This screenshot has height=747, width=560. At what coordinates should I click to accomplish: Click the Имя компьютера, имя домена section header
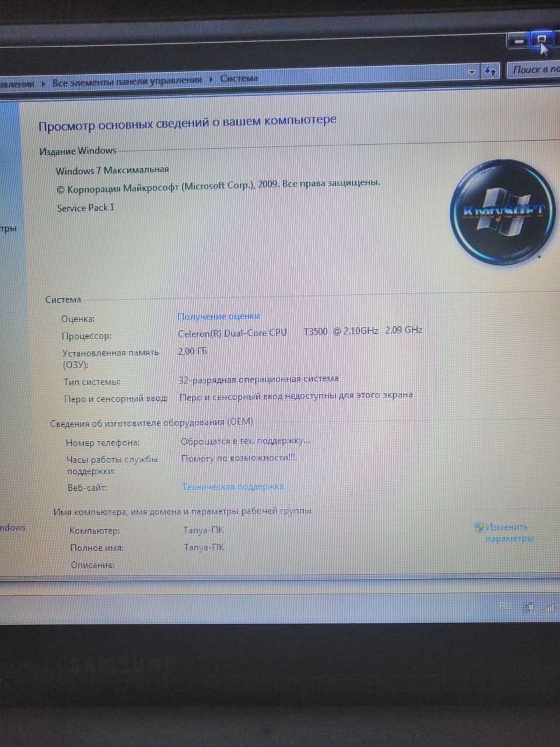pyautogui.click(x=183, y=511)
